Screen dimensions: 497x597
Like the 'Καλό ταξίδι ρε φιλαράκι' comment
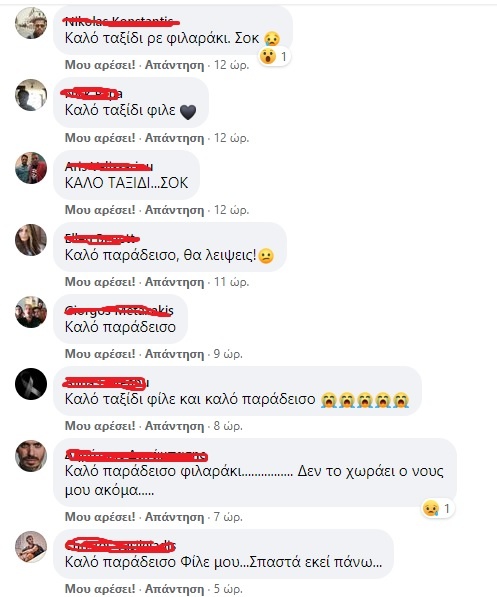[100, 65]
